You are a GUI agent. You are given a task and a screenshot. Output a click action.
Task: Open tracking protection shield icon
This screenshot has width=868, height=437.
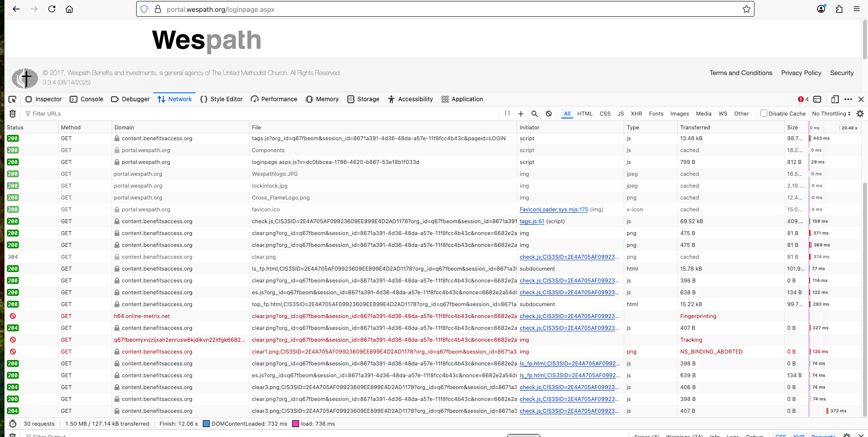coord(144,9)
